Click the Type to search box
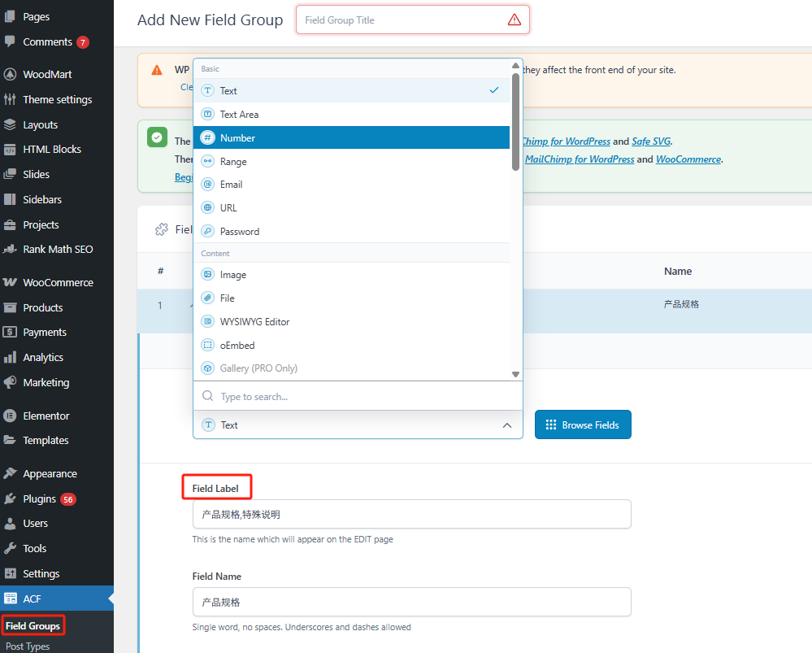The width and height of the screenshot is (812, 653). pyautogui.click(x=358, y=397)
